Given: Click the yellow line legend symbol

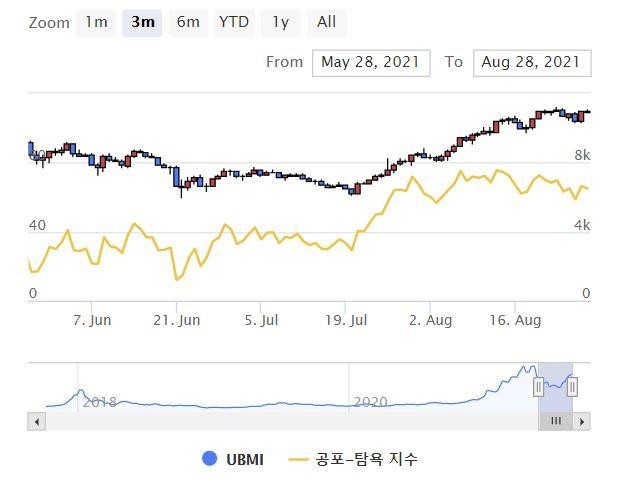Looking at the screenshot, I should click(298, 459).
